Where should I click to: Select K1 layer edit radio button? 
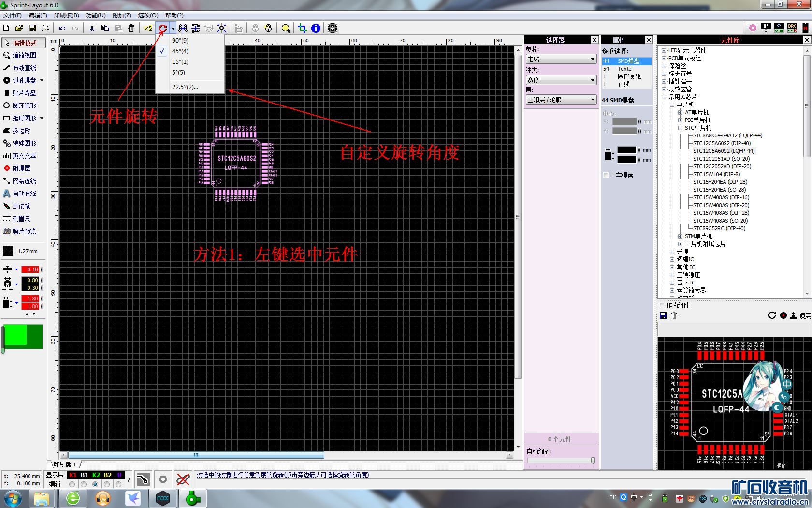tap(72, 484)
